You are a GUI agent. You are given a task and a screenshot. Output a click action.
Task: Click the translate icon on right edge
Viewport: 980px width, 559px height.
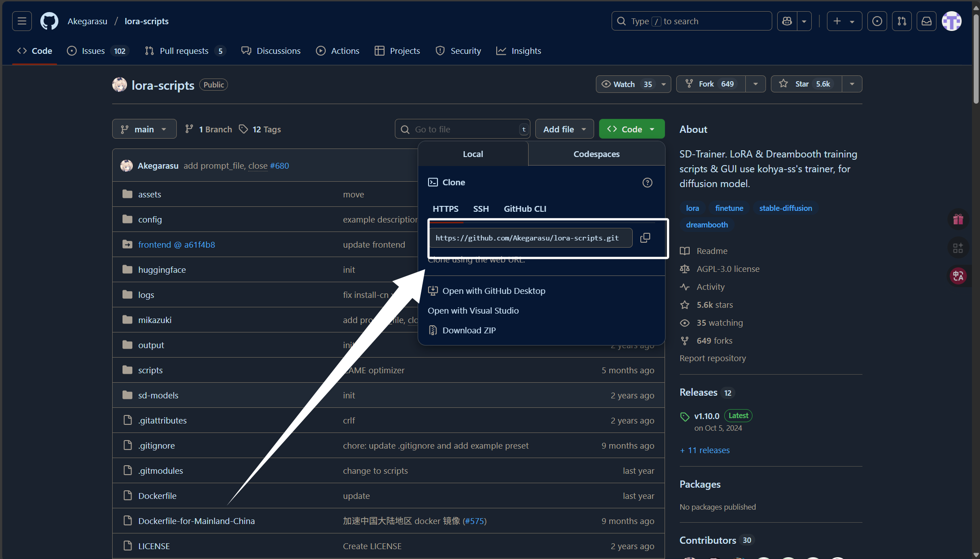pyautogui.click(x=958, y=275)
